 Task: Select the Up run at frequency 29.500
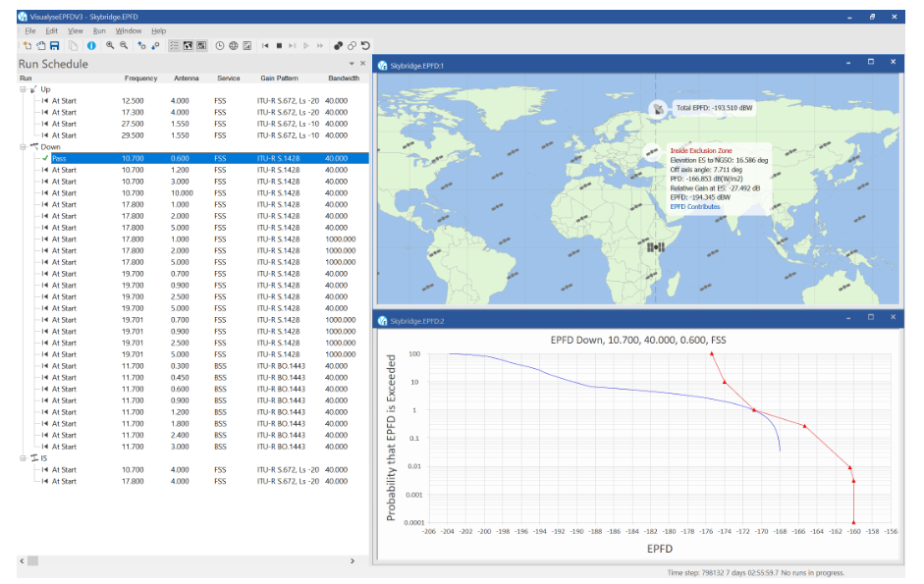201,135
